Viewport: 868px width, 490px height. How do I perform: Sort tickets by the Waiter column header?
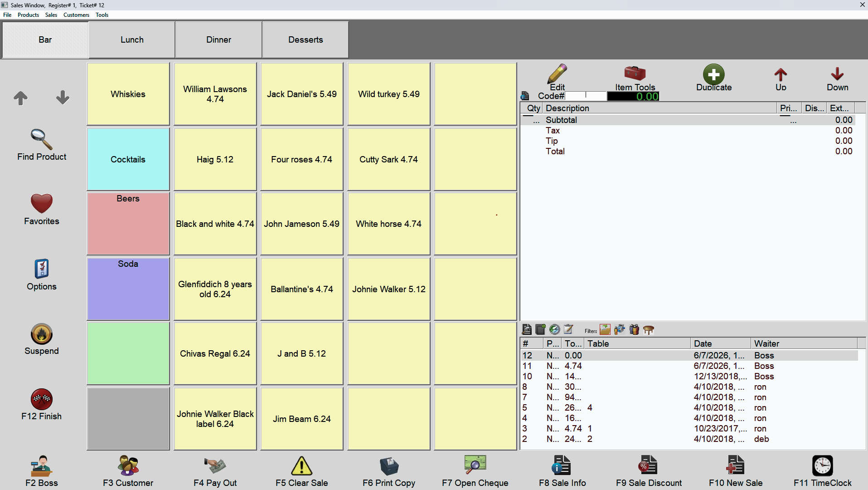pos(804,343)
